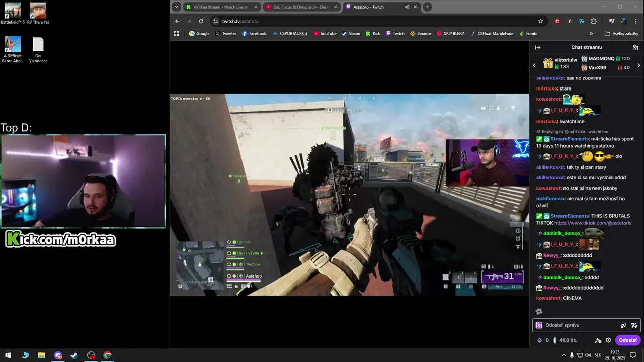Open the red circular extension icon
The height and width of the screenshot is (362, 644).
pos(557,21)
